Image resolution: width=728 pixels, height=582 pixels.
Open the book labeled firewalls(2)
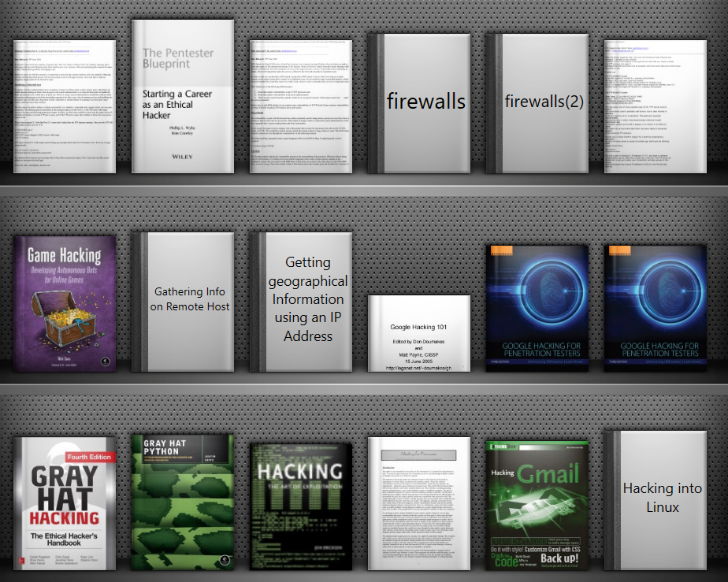537,103
